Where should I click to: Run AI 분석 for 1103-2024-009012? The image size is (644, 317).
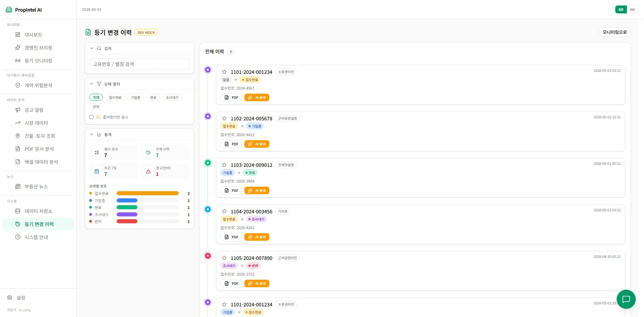(x=257, y=190)
